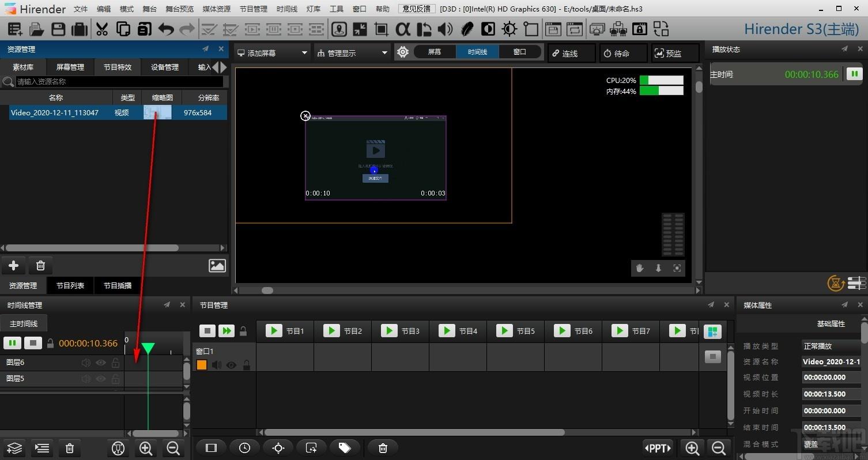The image size is (868, 460).
Task: Click the tag icon in program toolbar
Action: click(345, 448)
